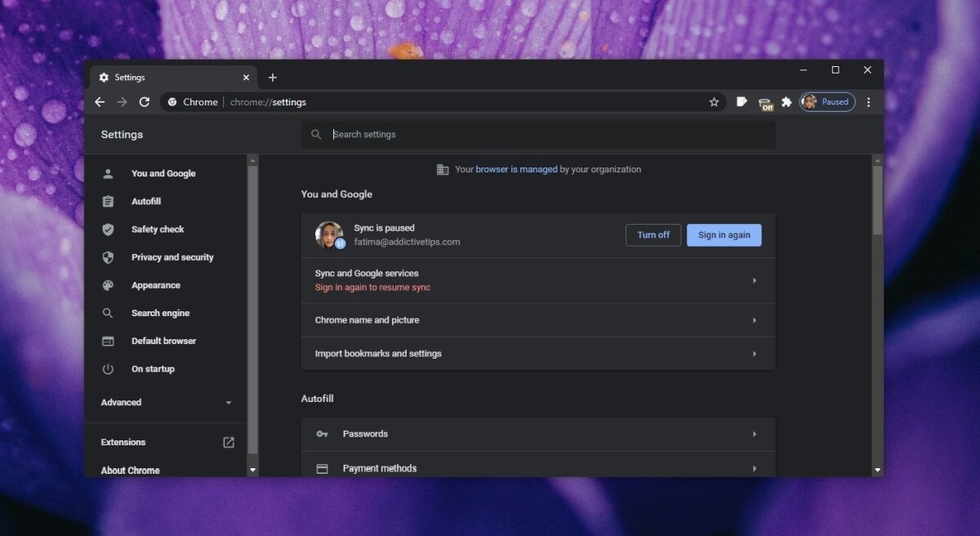Select Search engine in sidebar

pyautogui.click(x=160, y=313)
